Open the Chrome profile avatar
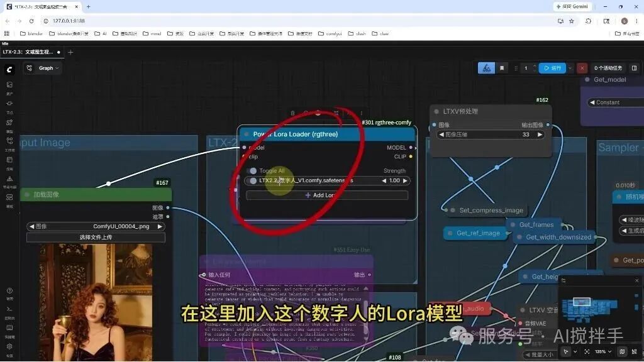Image resolution: width=644 pixels, height=362 pixels. click(x=625, y=21)
